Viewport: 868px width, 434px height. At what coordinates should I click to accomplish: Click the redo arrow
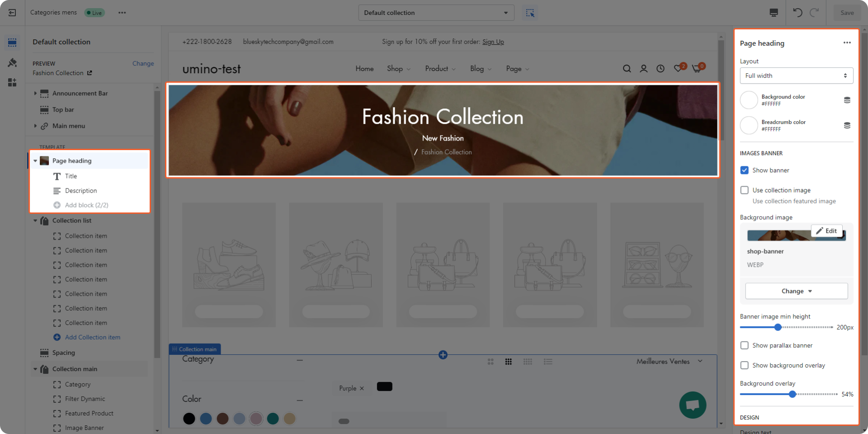[814, 13]
